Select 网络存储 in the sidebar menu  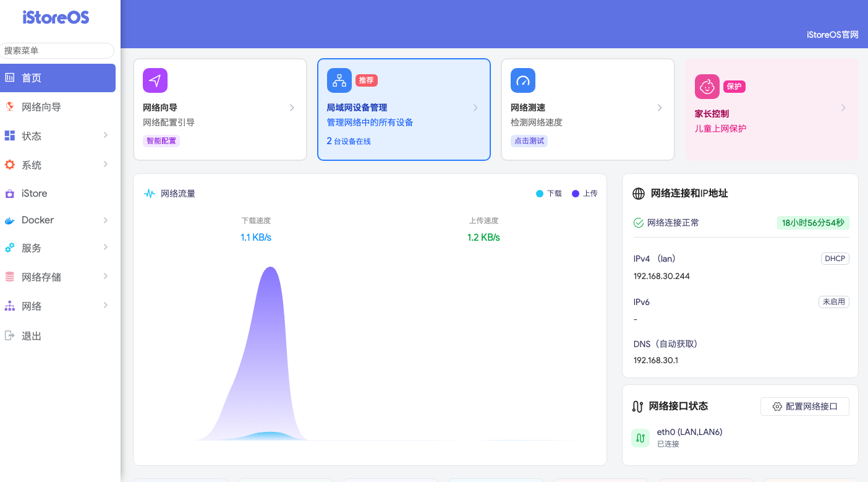[57, 277]
